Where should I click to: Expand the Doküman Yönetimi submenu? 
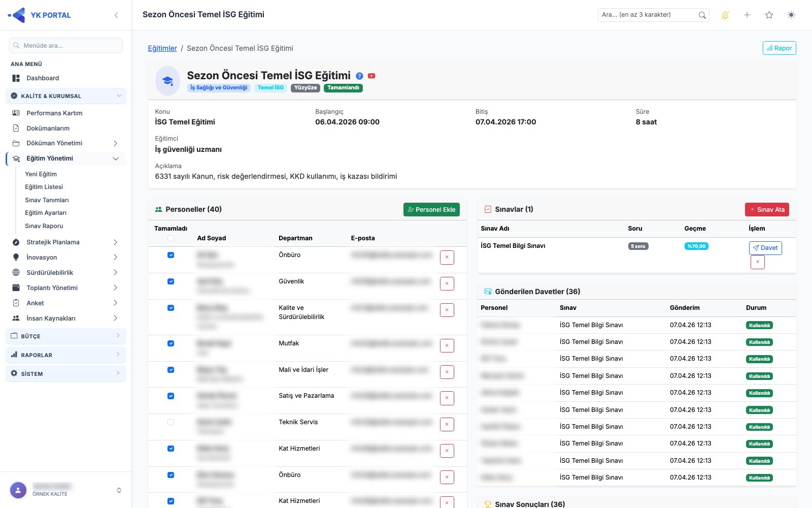(66, 143)
